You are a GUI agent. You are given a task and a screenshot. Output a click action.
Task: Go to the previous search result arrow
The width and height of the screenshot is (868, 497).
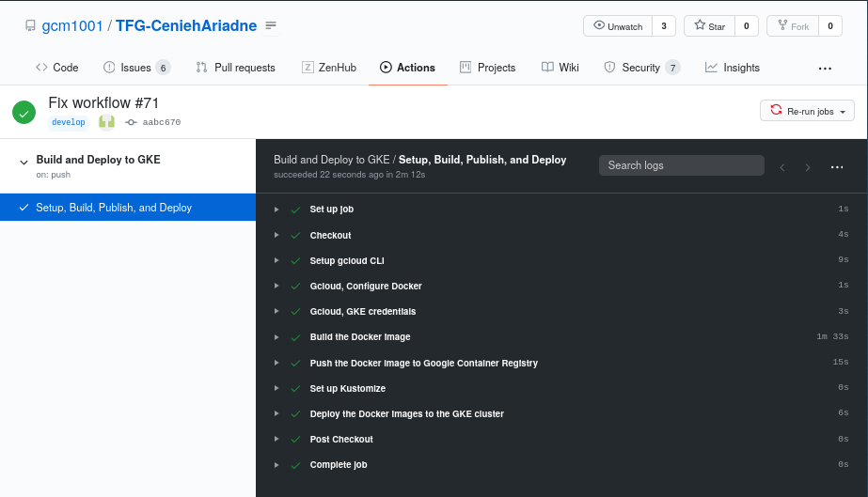(x=782, y=167)
